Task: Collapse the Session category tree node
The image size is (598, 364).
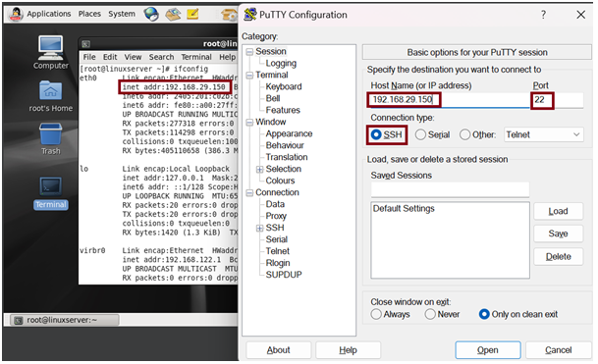Action: [249, 52]
